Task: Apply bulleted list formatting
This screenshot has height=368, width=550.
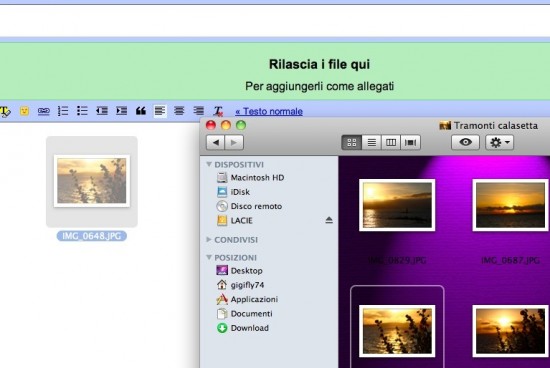Action: (82, 111)
